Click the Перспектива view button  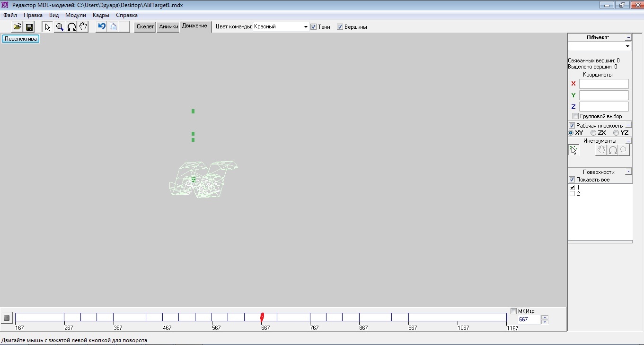tap(21, 39)
